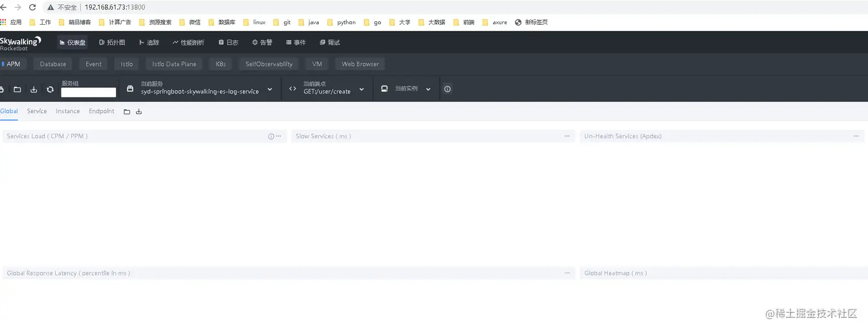Click the 服务组 input field
The width and height of the screenshot is (868, 330).
click(88, 92)
